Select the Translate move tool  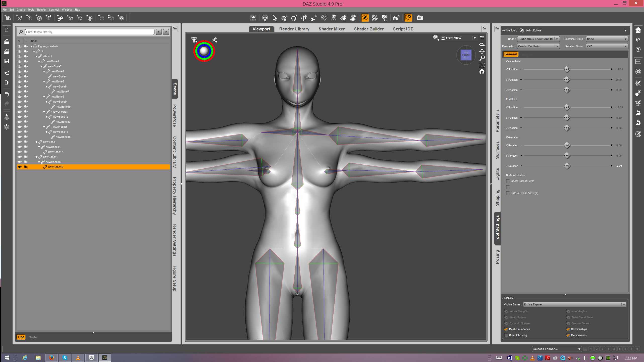click(304, 18)
